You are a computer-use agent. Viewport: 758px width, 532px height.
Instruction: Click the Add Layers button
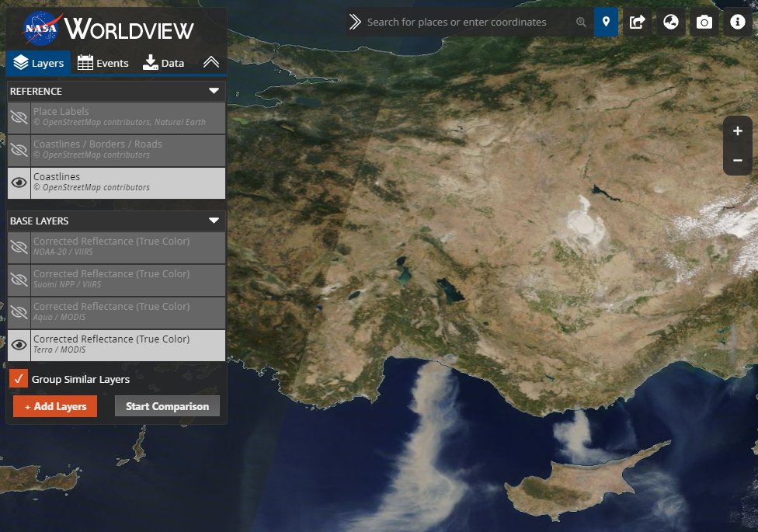(x=55, y=406)
